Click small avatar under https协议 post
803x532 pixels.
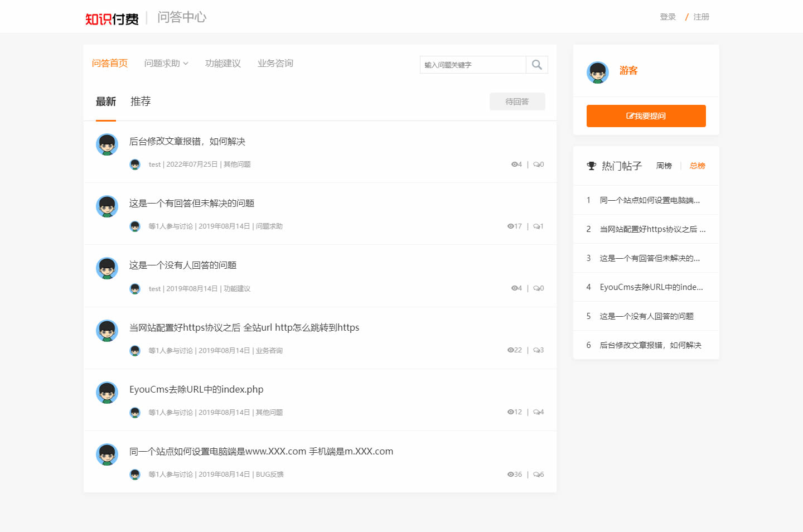(x=135, y=351)
